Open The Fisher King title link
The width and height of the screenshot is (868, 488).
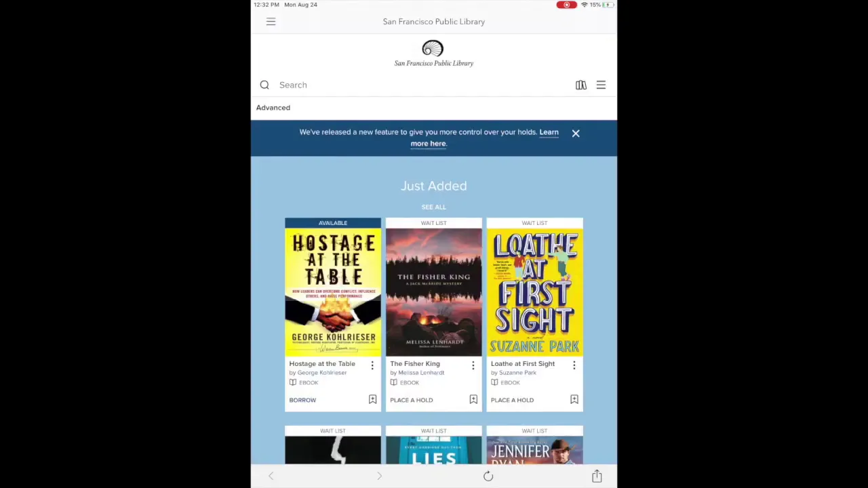pos(415,364)
